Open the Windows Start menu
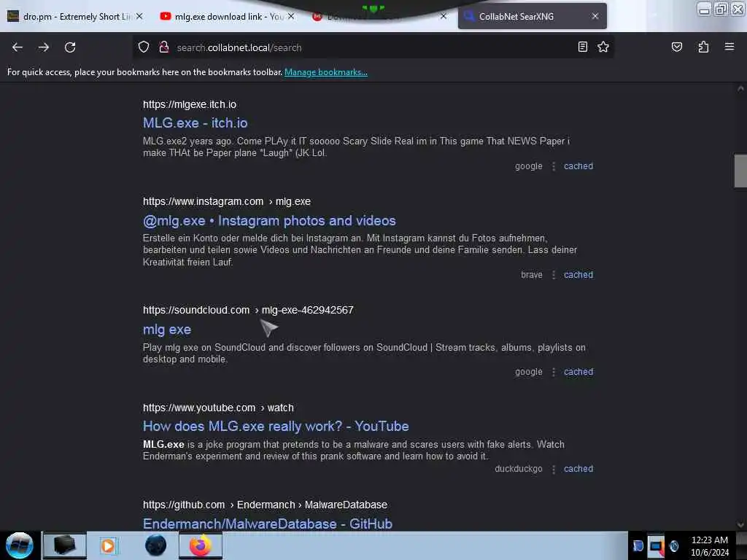747x560 pixels. [x=20, y=545]
